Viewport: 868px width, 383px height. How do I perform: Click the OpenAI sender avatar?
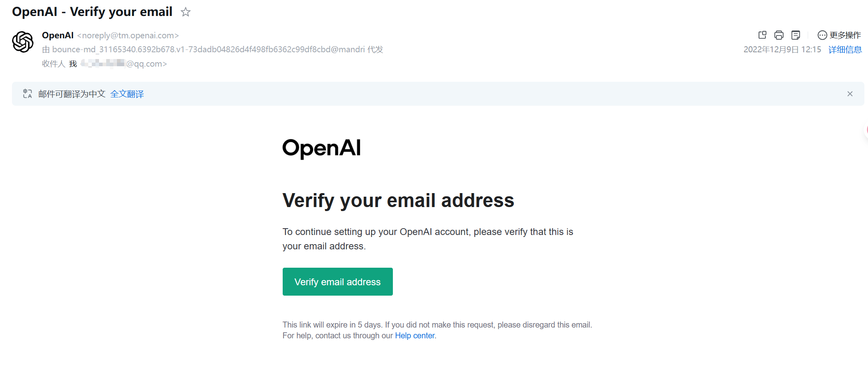(x=23, y=42)
